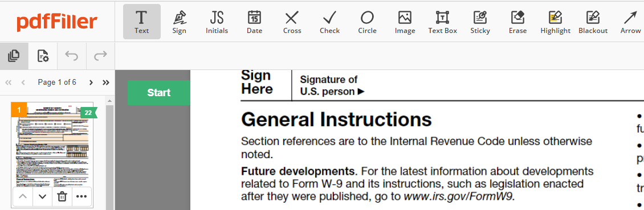Screen dimensions: 644x210
Task: Activate the Erase tool
Action: pos(517,22)
